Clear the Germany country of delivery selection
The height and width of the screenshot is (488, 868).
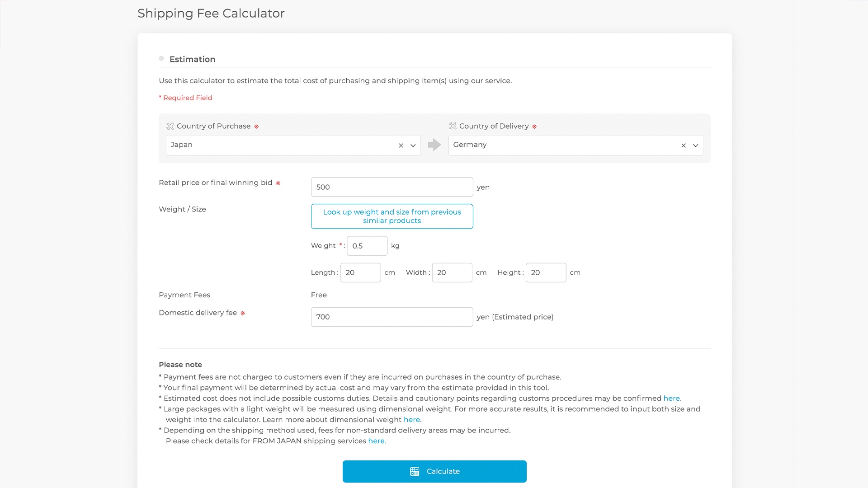click(684, 145)
